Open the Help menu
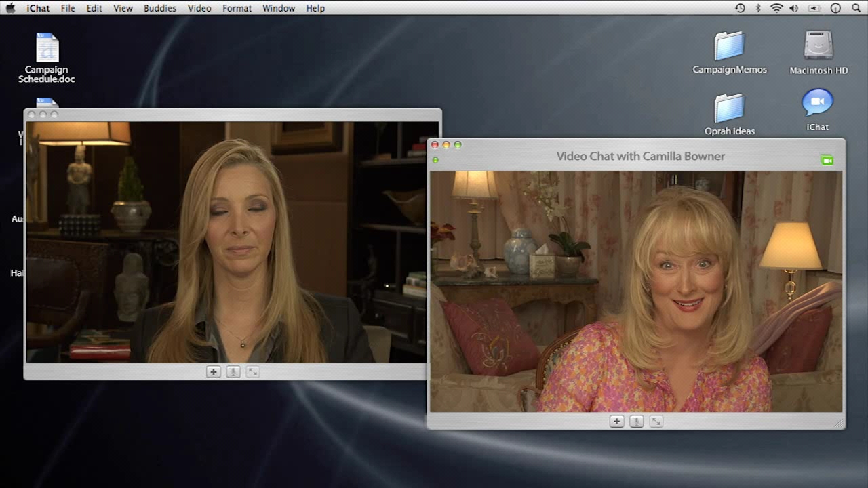Viewport: 868px width, 488px height. [x=315, y=8]
